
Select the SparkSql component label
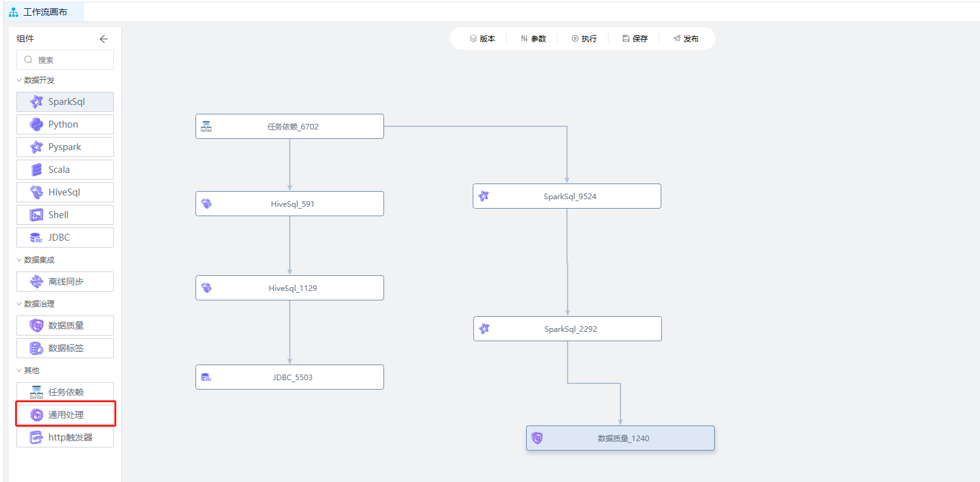(x=67, y=102)
